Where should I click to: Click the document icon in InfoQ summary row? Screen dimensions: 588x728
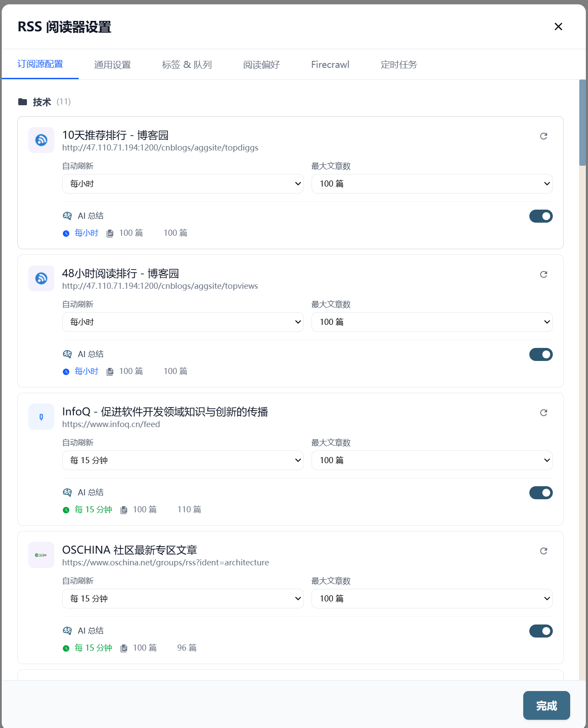click(x=124, y=510)
